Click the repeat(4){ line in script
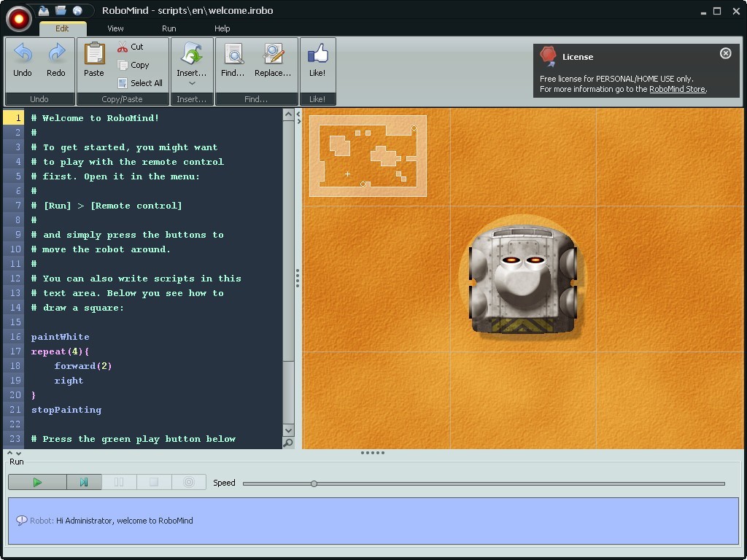This screenshot has width=747, height=560. coord(60,351)
